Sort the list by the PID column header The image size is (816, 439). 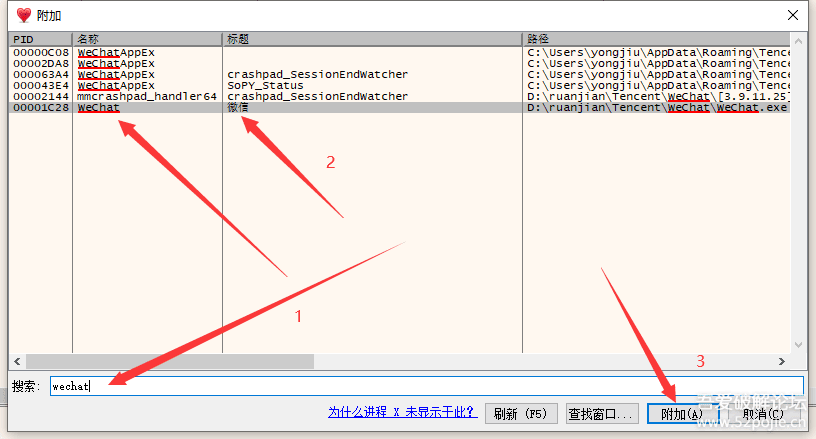(40, 39)
